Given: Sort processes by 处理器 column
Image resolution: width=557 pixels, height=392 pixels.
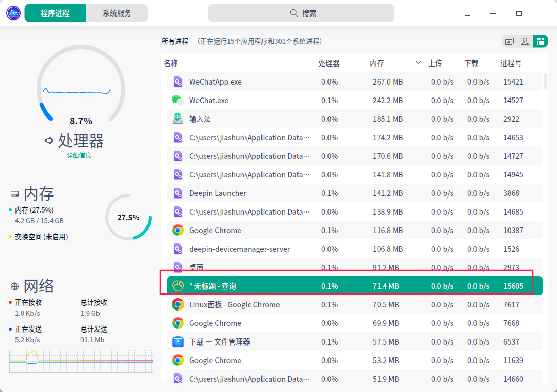Looking at the screenshot, I should pyautogui.click(x=329, y=63).
